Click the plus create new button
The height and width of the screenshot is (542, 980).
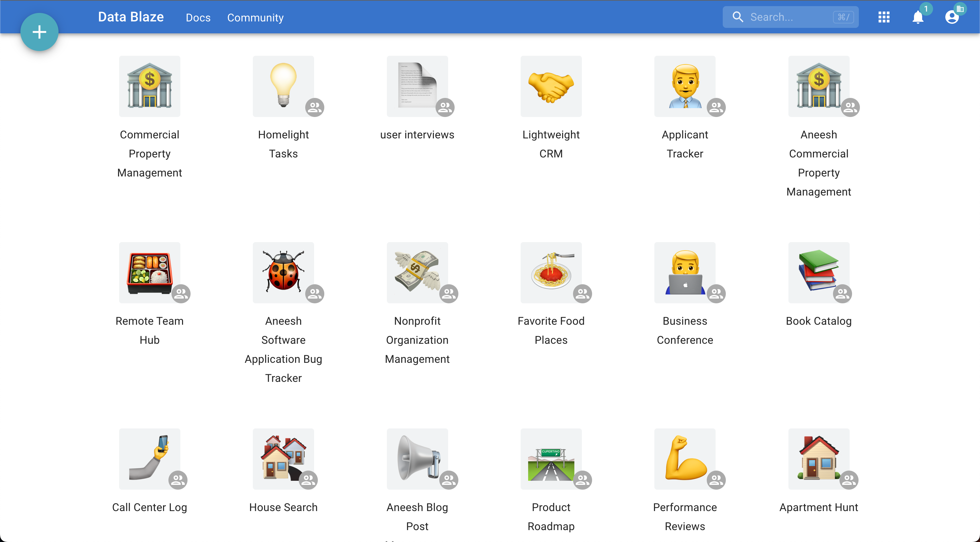click(x=39, y=32)
